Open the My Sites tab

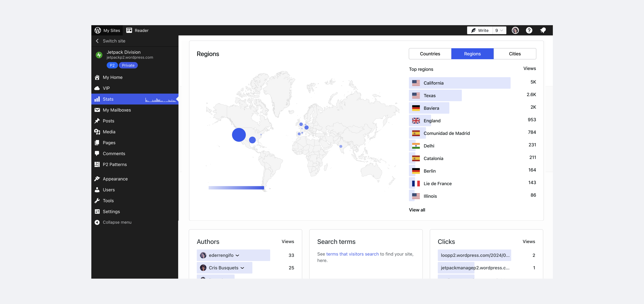tap(112, 30)
